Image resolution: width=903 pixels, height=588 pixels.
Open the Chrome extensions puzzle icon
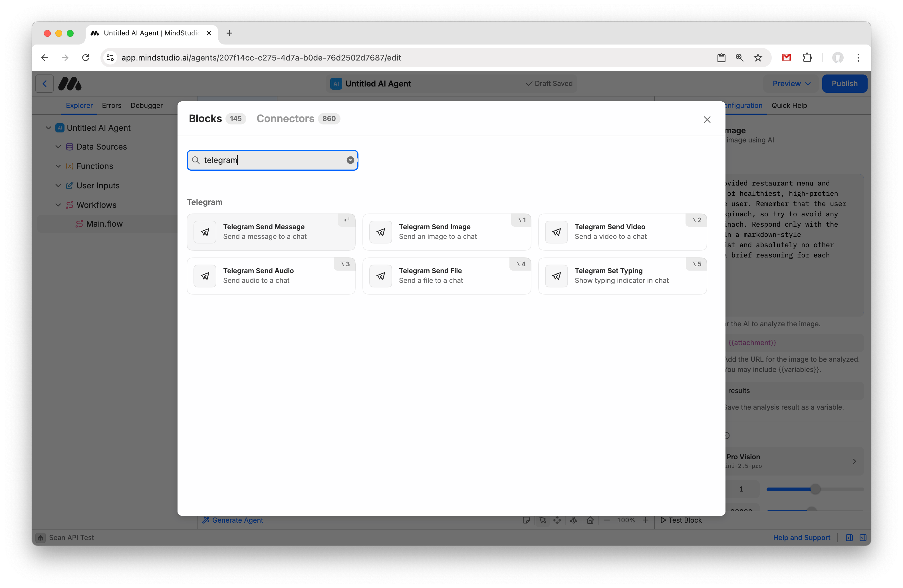click(x=807, y=58)
